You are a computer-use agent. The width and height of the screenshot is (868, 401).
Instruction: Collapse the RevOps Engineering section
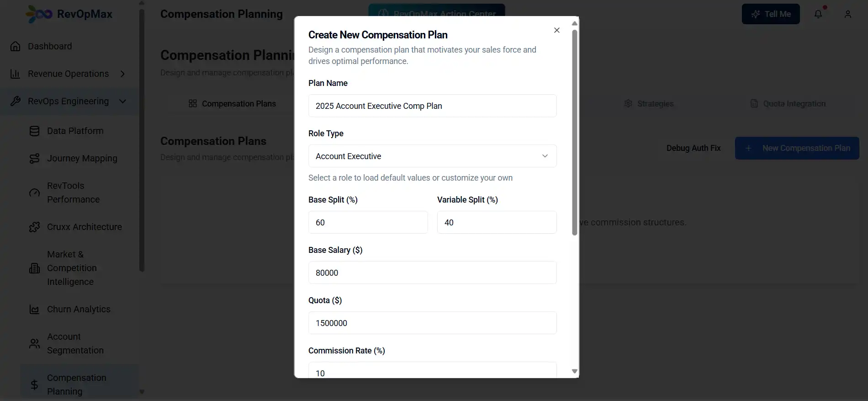pos(122,101)
